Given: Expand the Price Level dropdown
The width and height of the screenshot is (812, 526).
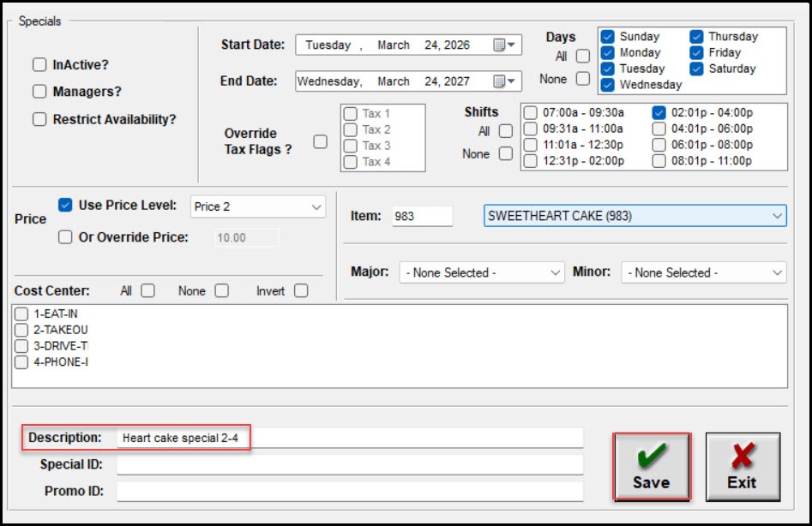Looking at the screenshot, I should coord(316,207).
